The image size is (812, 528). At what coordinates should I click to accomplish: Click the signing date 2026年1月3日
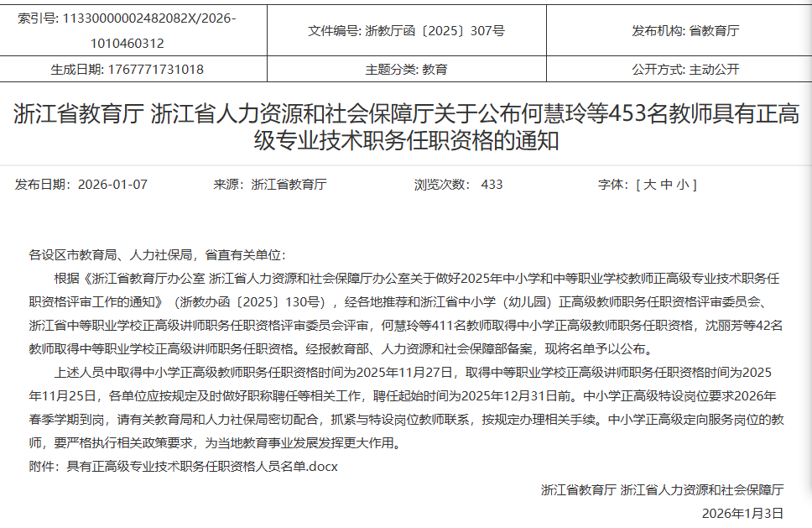(742, 514)
